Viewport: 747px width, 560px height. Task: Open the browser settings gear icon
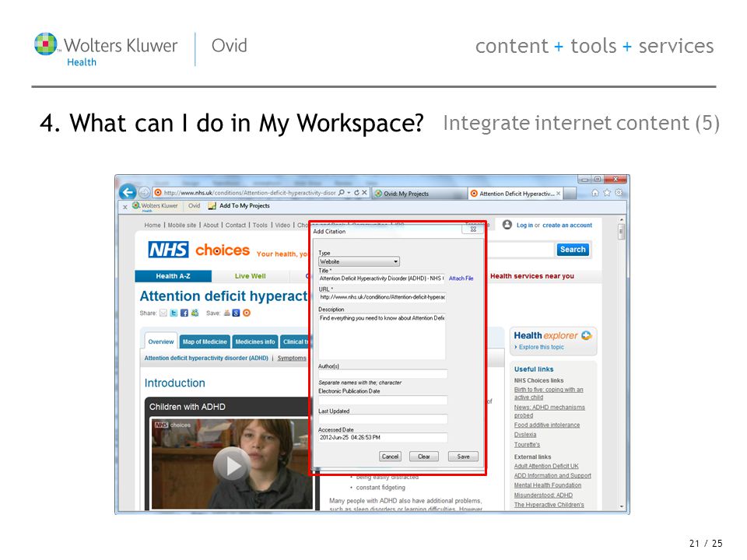(x=619, y=193)
